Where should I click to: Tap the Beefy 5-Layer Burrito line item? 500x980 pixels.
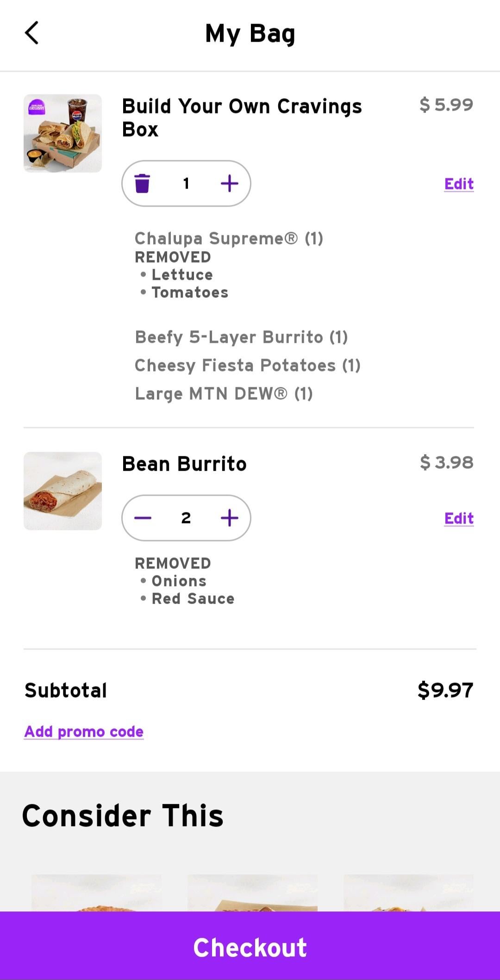point(241,337)
